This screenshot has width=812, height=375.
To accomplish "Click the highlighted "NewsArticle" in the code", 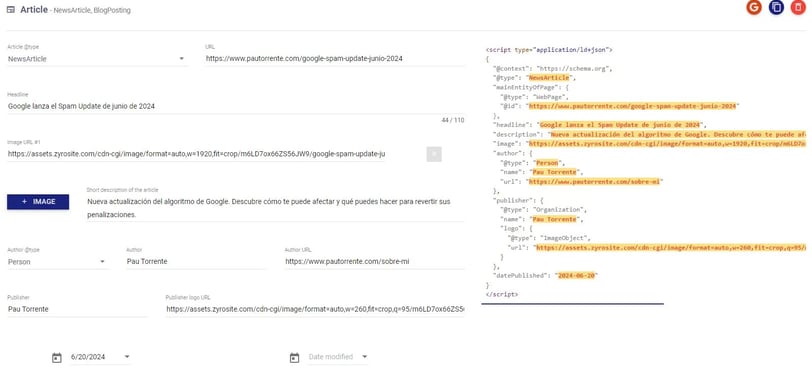I will (549, 78).
